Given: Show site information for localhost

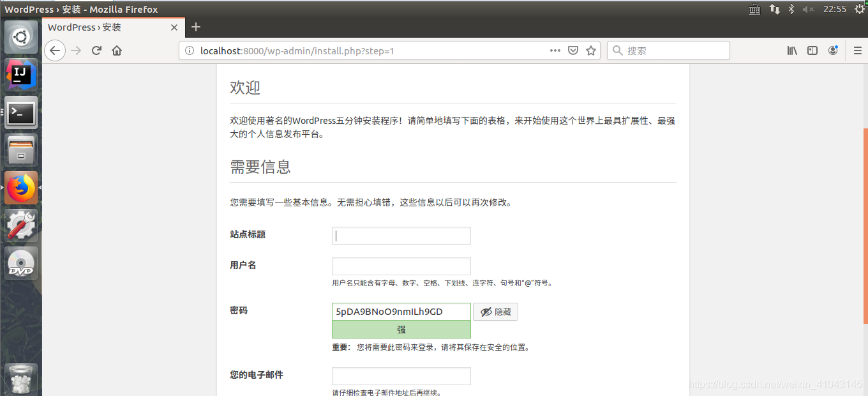Looking at the screenshot, I should (189, 51).
